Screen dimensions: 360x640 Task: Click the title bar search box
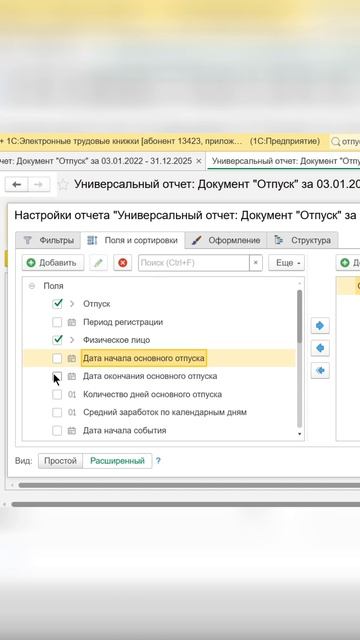click(345, 142)
